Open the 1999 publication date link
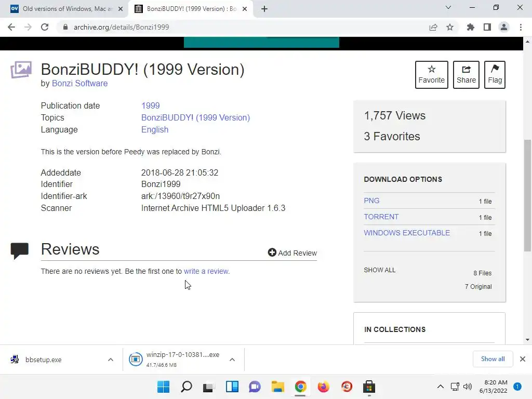Screen dimensions: 532x399 click(150, 105)
